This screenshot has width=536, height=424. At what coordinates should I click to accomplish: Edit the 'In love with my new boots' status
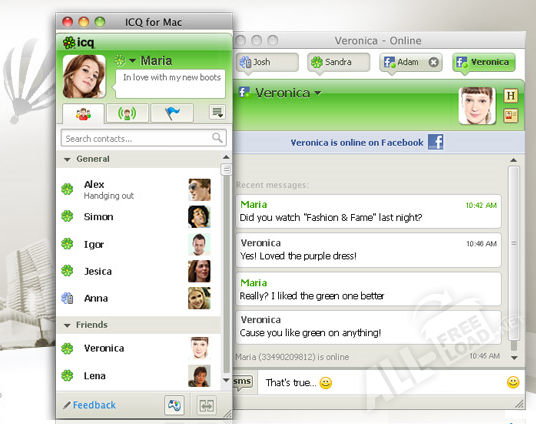click(x=171, y=84)
